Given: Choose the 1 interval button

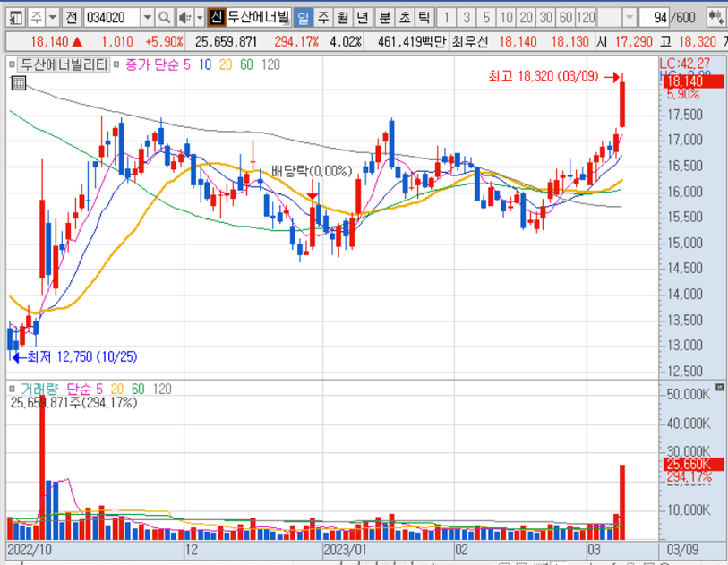Looking at the screenshot, I should click(x=446, y=18).
